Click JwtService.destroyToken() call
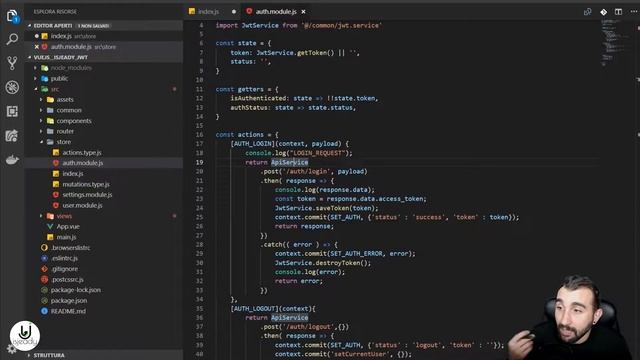The height and width of the screenshot is (360, 640). [x=323, y=263]
